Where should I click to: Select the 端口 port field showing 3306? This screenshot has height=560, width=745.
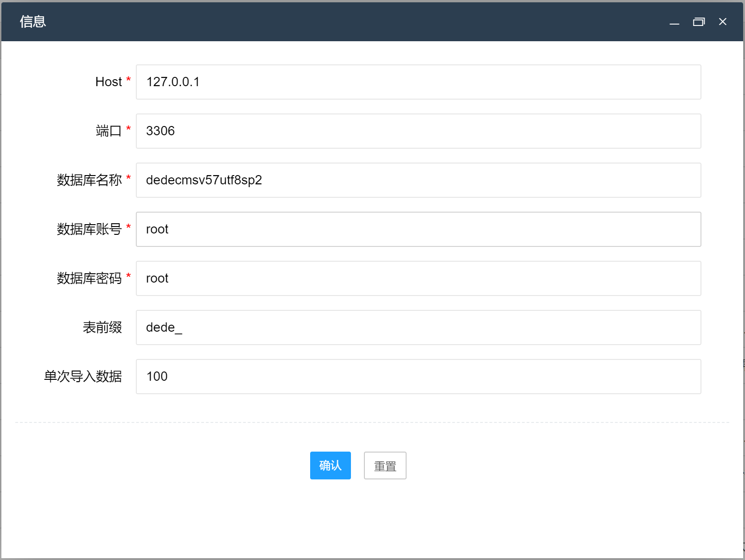pyautogui.click(x=417, y=131)
